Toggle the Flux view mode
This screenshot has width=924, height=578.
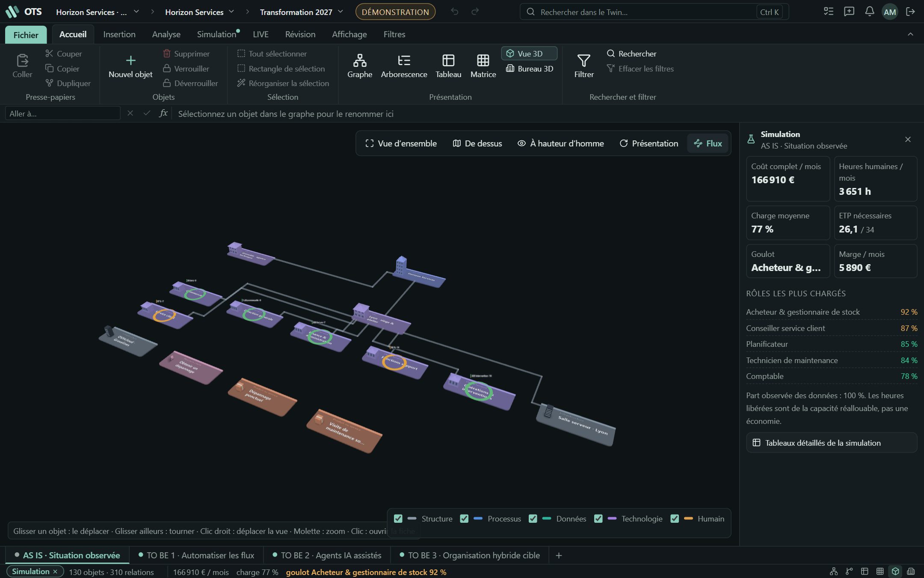pyautogui.click(x=708, y=143)
